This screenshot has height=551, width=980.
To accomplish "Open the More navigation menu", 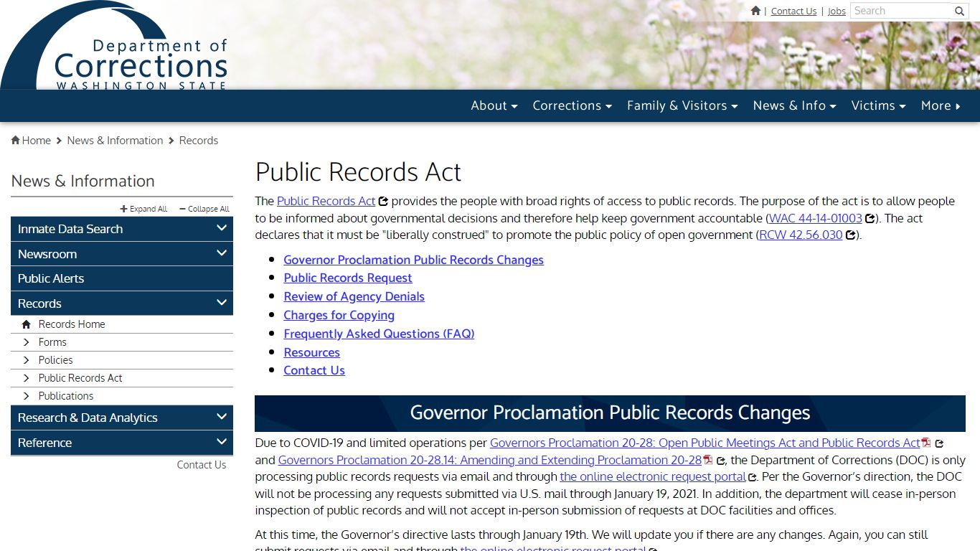I will (941, 105).
